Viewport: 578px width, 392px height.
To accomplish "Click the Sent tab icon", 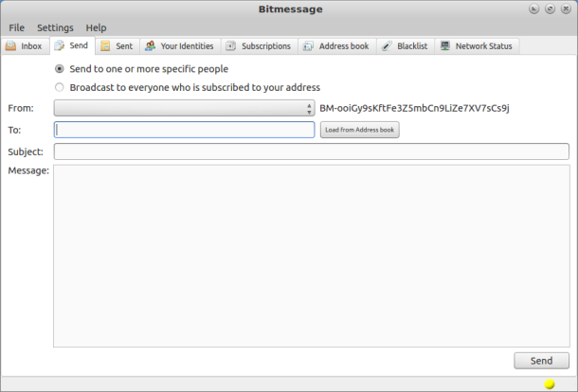I will (105, 46).
